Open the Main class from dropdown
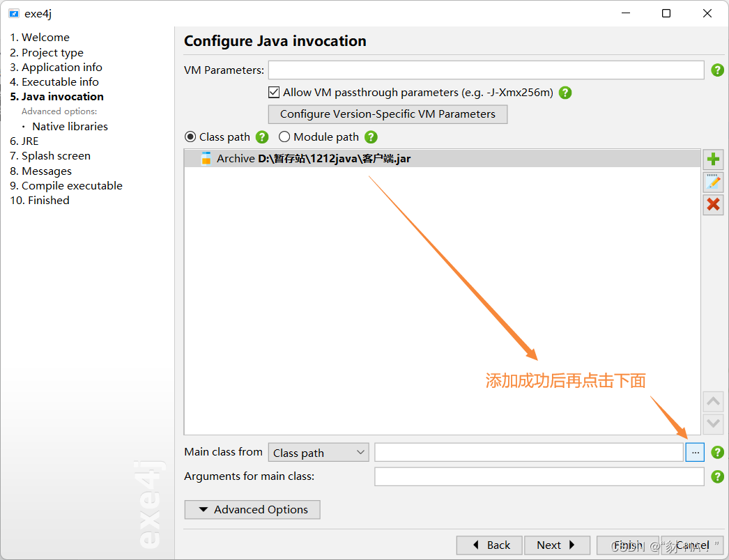The width and height of the screenshot is (729, 560). (319, 452)
